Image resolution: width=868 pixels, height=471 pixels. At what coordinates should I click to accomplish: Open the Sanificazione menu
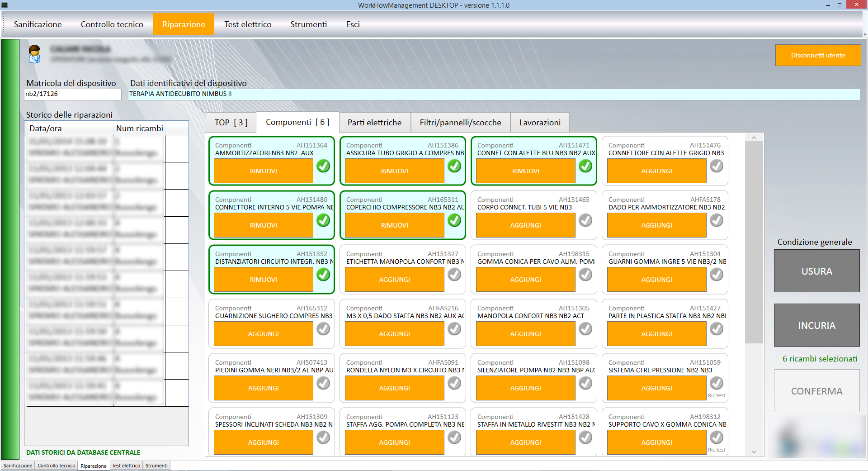tap(38, 24)
